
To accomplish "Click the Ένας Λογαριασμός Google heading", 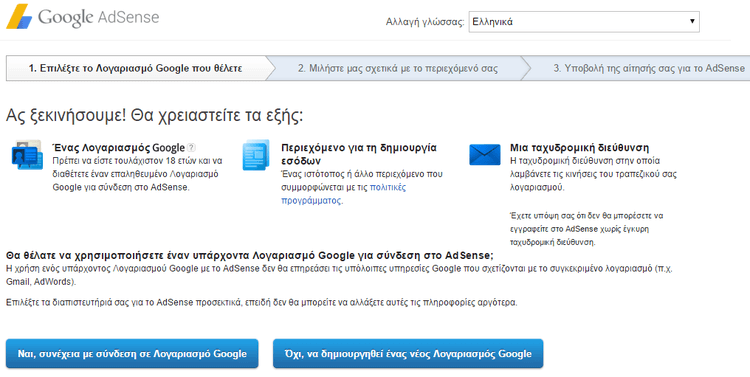I will (119, 147).
